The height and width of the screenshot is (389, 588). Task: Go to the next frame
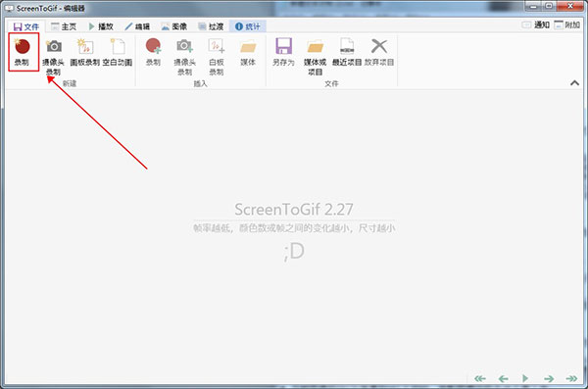click(x=549, y=378)
